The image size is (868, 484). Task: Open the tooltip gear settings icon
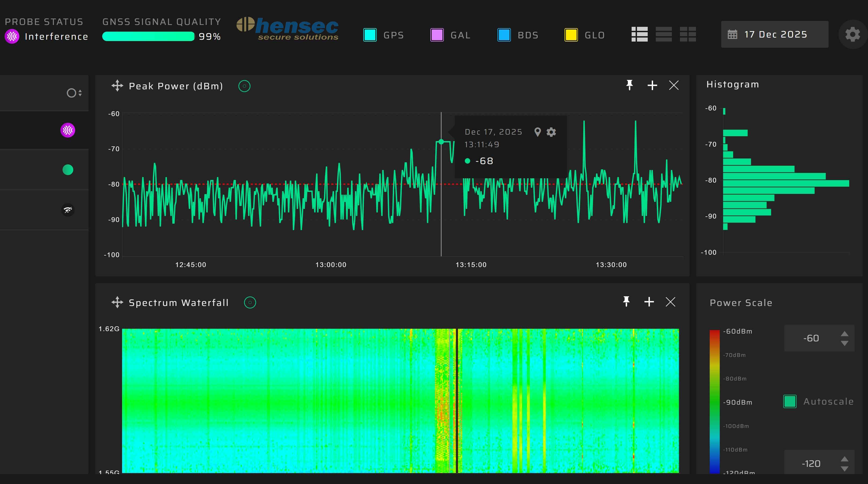(x=551, y=132)
